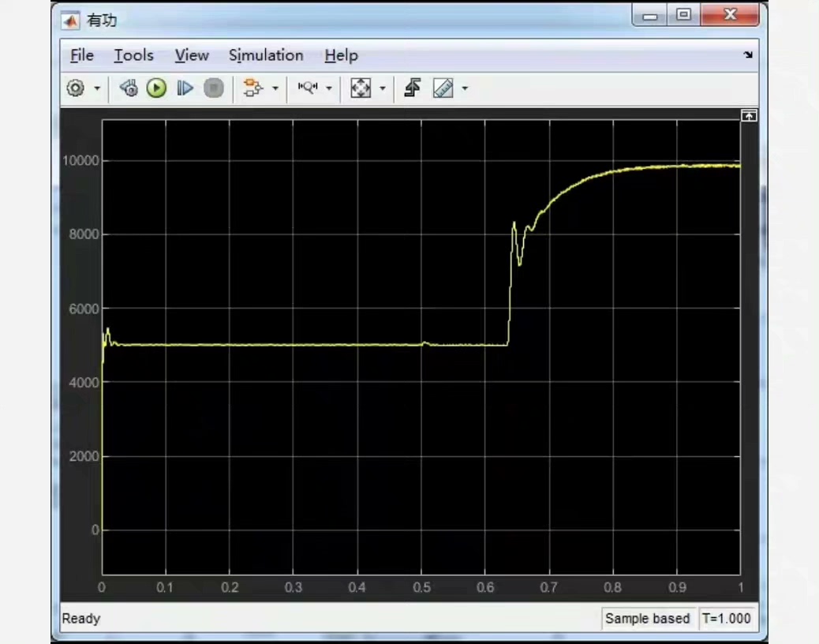The width and height of the screenshot is (819, 644).
Task: Run the simulation with the green Play button
Action: 156,88
